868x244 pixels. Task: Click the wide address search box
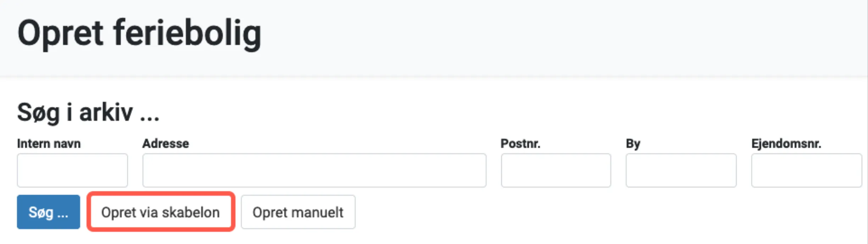click(314, 170)
